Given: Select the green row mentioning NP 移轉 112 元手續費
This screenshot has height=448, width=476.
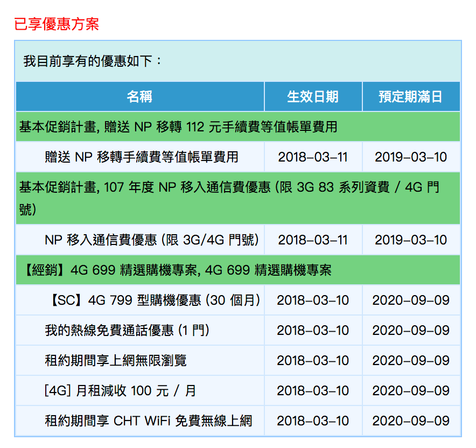Looking at the screenshot, I should click(238, 127).
